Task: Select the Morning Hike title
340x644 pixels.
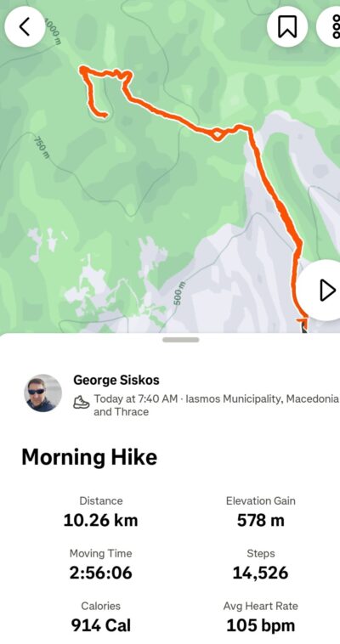Action: pyautogui.click(x=89, y=457)
